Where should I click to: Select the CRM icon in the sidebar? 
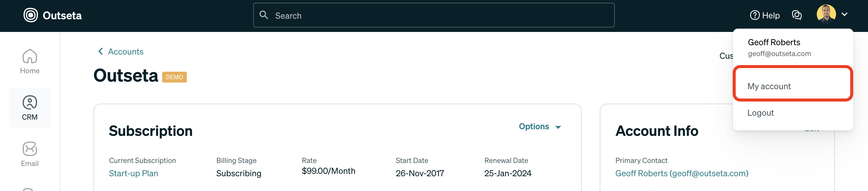tap(30, 103)
